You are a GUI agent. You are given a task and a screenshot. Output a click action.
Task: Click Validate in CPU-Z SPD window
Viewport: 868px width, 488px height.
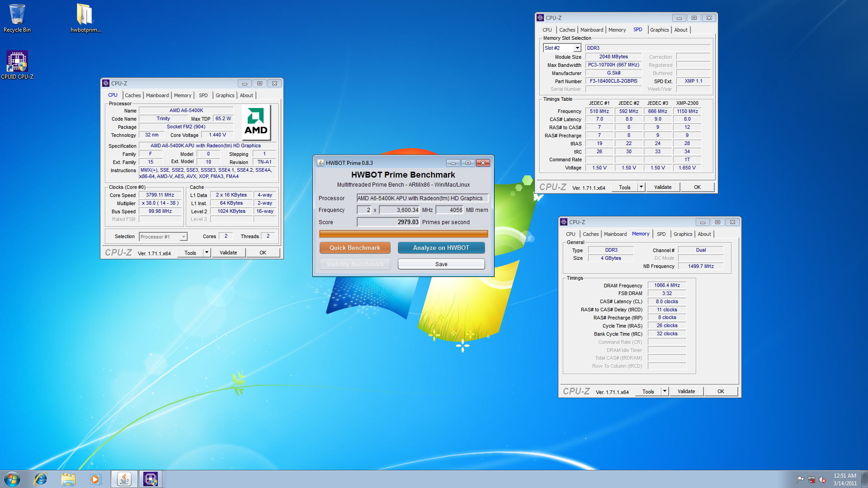(x=663, y=187)
